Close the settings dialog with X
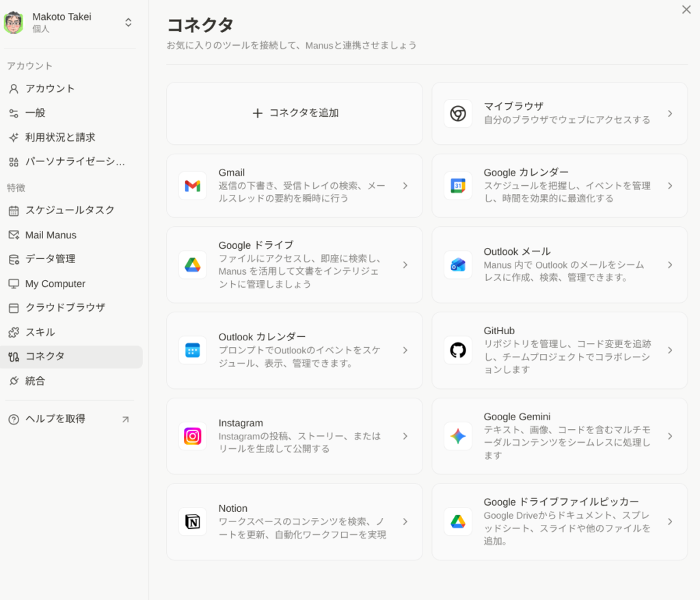Image resolution: width=700 pixels, height=600 pixels. pyautogui.click(x=686, y=10)
